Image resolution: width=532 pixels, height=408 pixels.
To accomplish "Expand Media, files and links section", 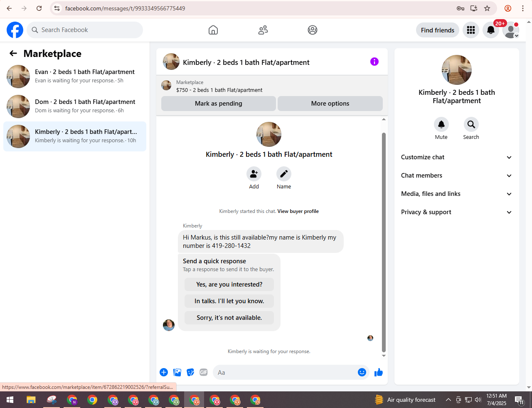I will pos(457,194).
